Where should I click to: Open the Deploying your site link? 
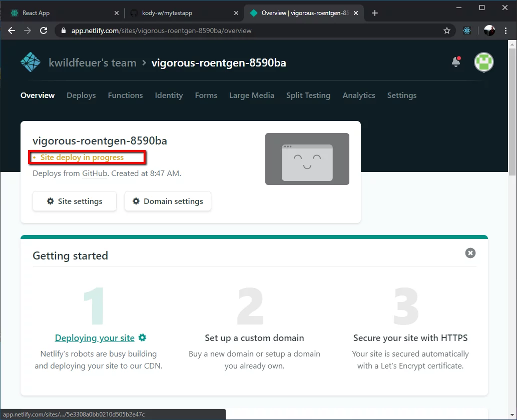click(95, 337)
